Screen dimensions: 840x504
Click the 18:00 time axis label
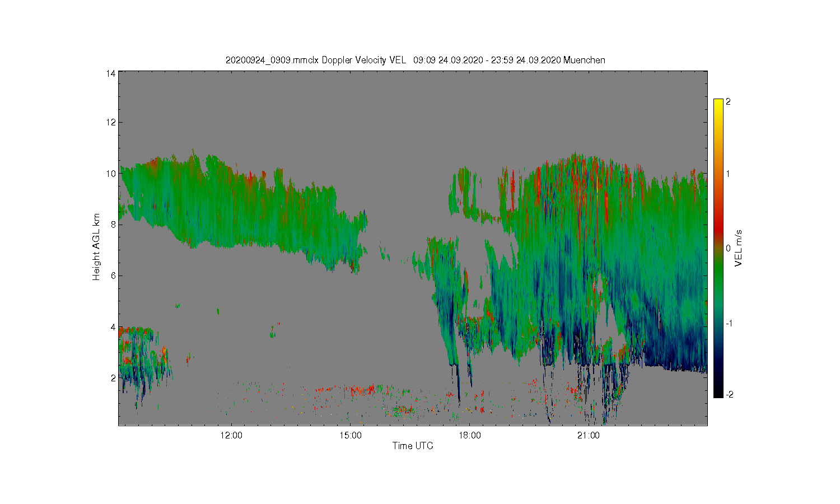(469, 435)
